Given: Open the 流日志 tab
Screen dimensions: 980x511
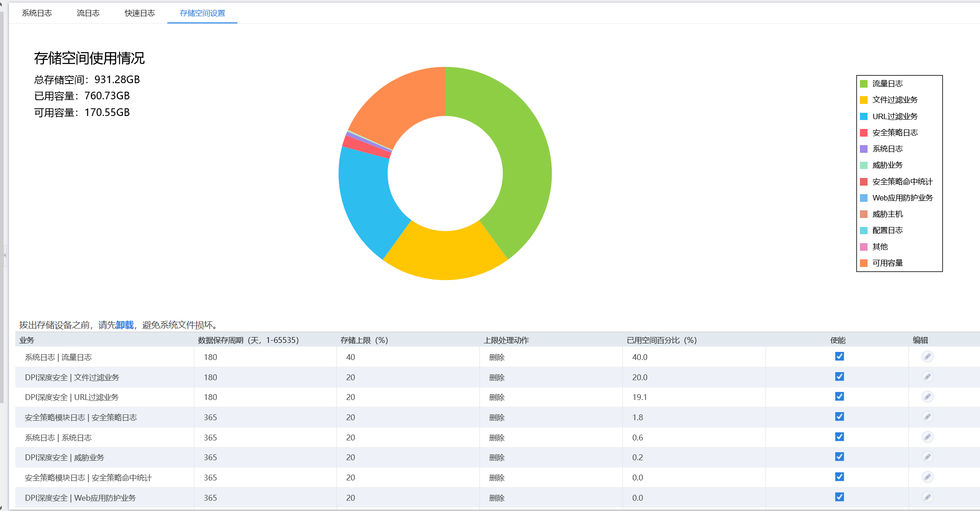Looking at the screenshot, I should coord(88,13).
